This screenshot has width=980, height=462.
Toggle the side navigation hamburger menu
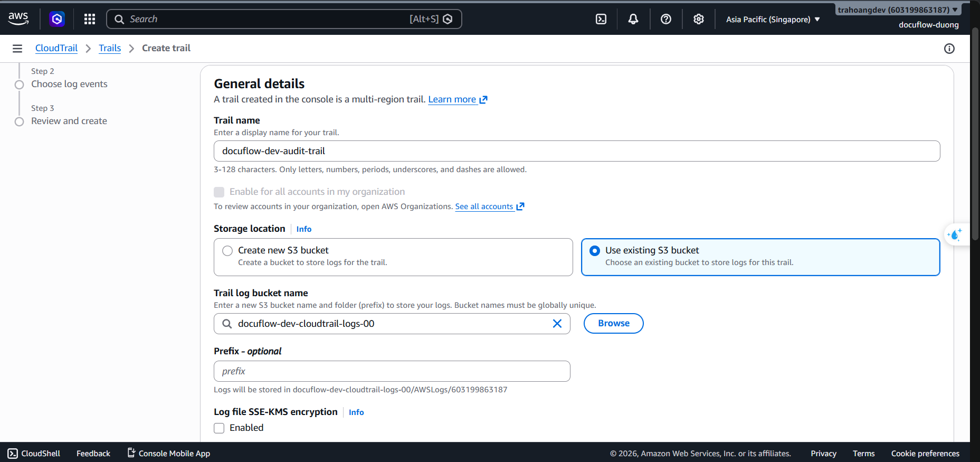17,49
